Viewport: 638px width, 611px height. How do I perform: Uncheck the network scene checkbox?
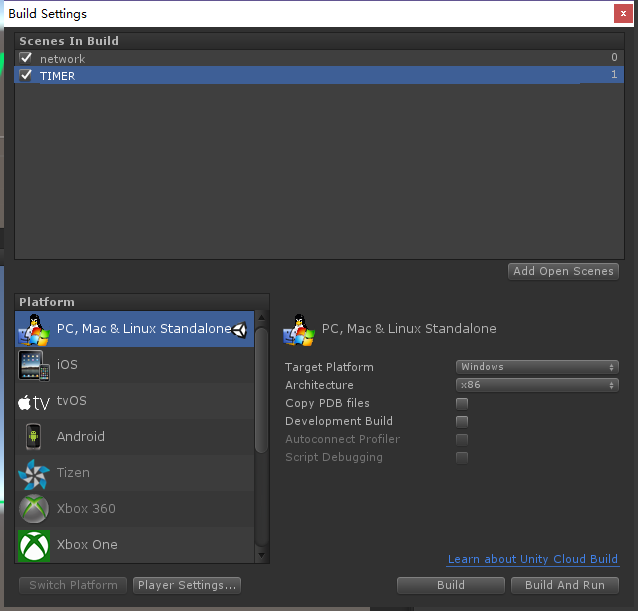26,58
